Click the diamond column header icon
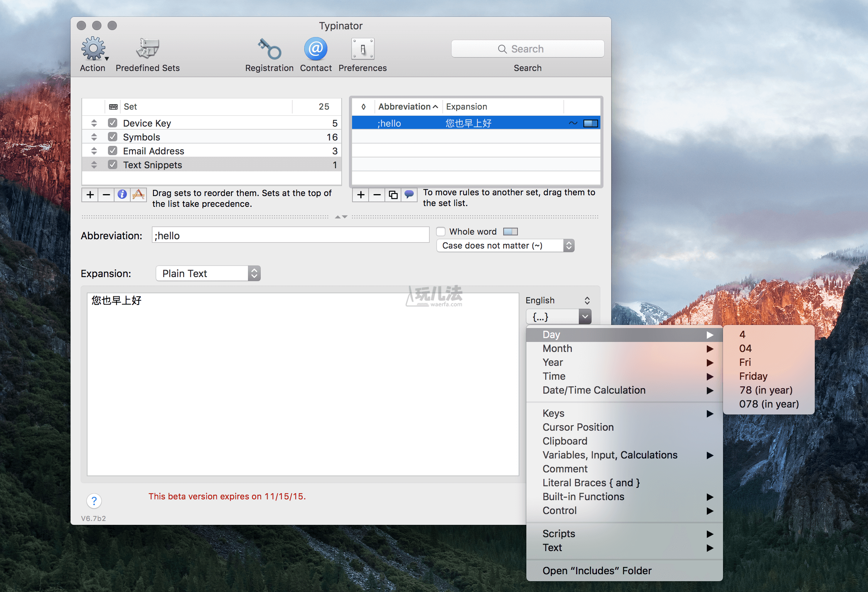 [x=363, y=107]
